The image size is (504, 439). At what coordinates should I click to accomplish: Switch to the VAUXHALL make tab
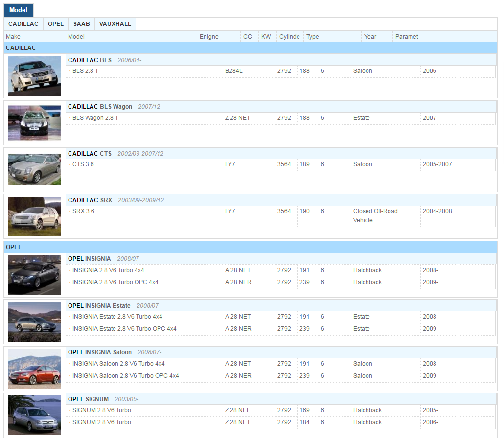115,24
